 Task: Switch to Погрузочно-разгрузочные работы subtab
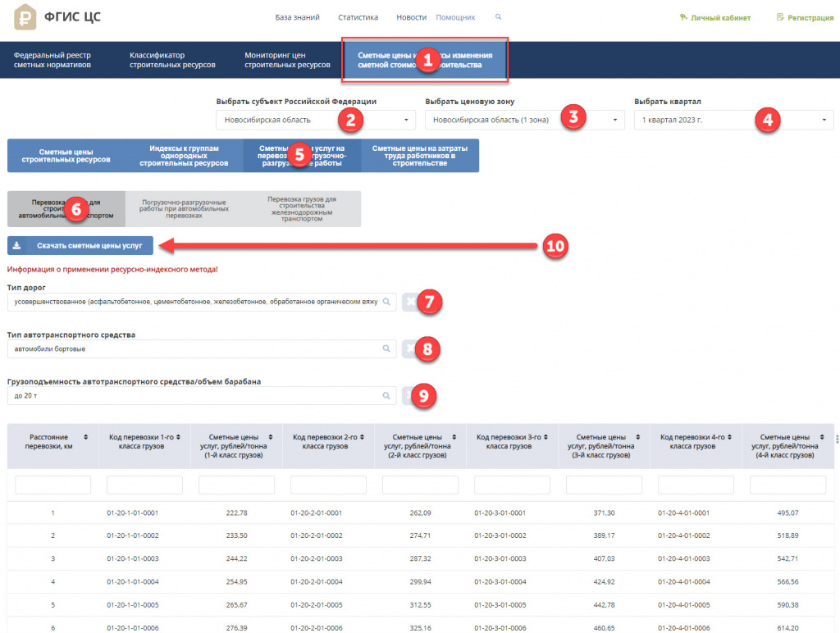pos(185,209)
